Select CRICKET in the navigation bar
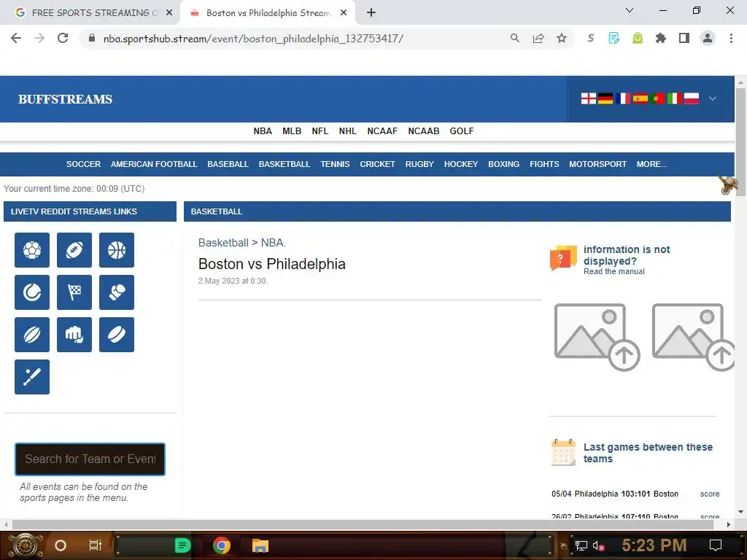Screen dimensions: 747x560 click(x=377, y=164)
